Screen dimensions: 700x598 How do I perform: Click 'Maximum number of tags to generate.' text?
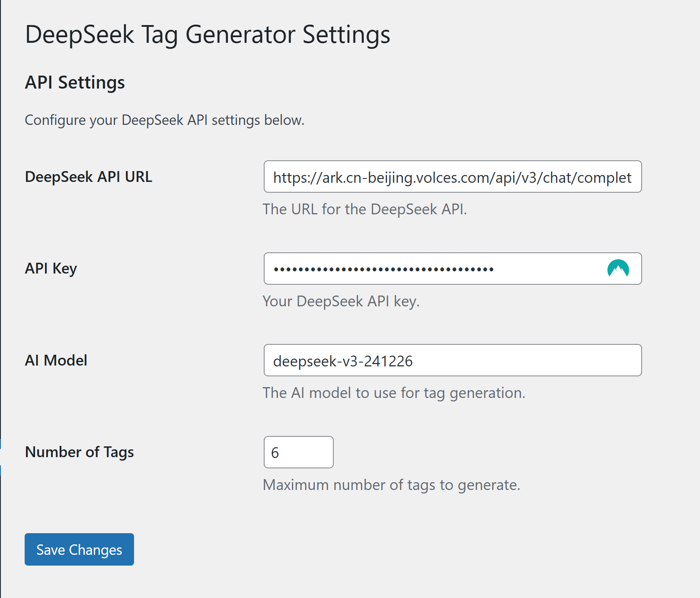point(391,485)
